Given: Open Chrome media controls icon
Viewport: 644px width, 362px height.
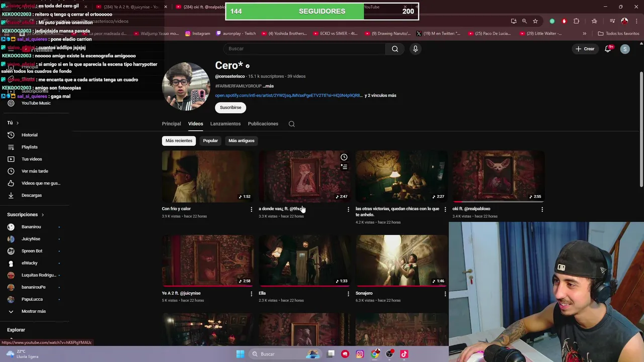Looking at the screenshot, I should tap(612, 21).
